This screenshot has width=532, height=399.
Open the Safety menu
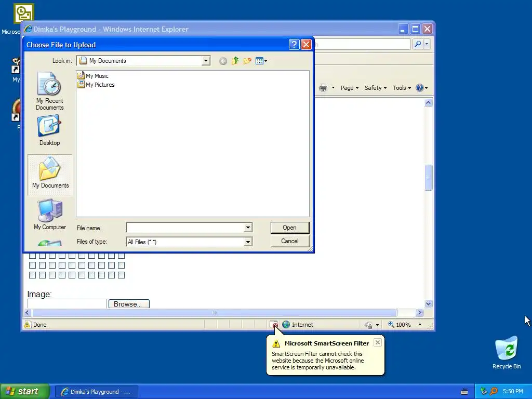[x=376, y=88]
